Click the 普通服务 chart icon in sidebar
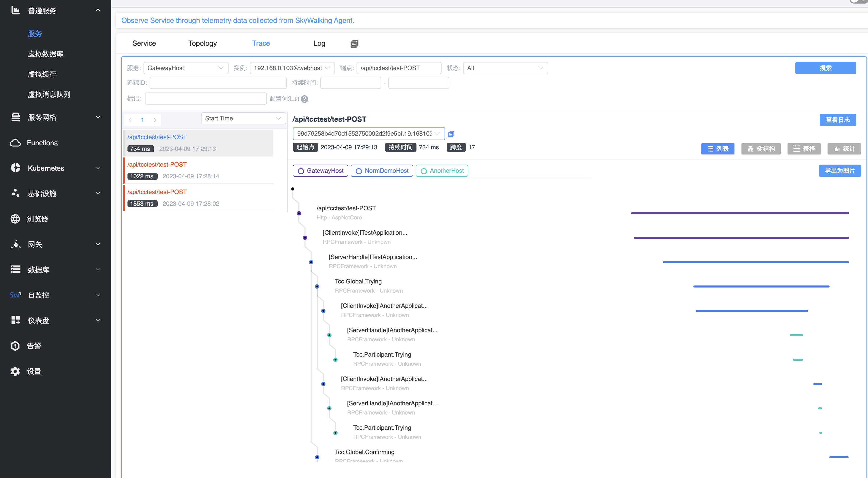The image size is (868, 478). [15, 10]
